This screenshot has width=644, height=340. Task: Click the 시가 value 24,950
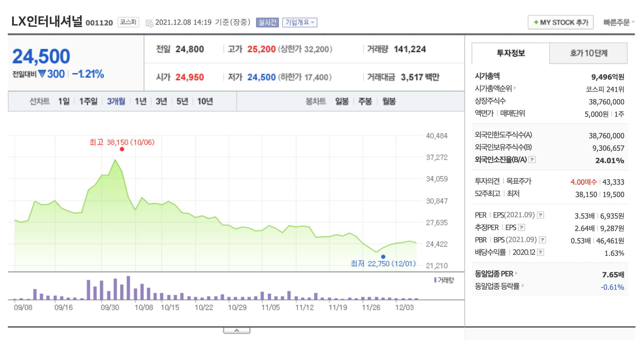click(189, 77)
